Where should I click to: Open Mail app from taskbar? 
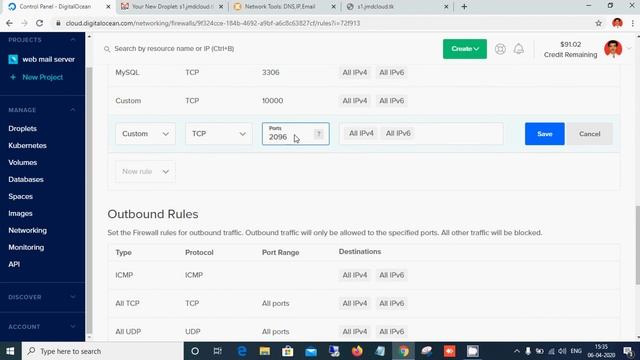(311, 351)
